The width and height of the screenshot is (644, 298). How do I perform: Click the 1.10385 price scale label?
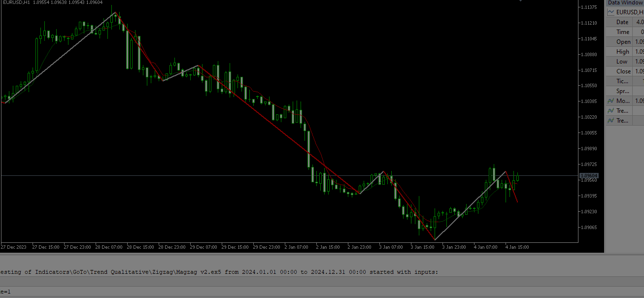tap(589, 101)
